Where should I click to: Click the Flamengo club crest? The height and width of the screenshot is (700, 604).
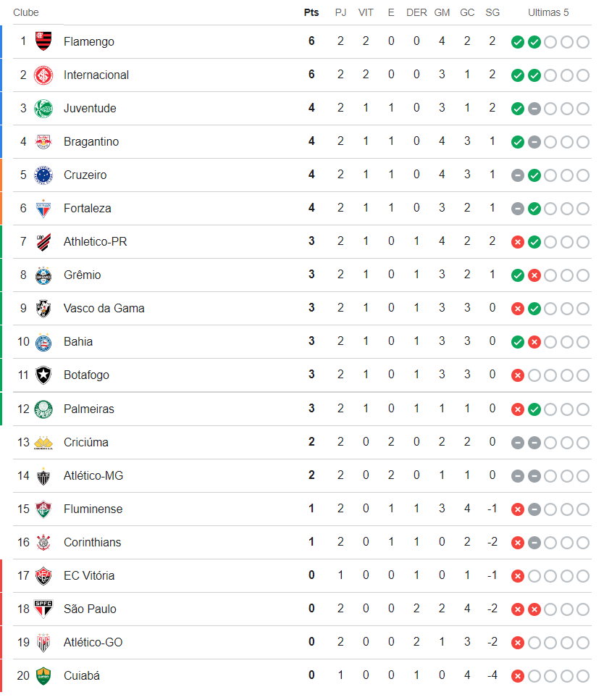44,41
